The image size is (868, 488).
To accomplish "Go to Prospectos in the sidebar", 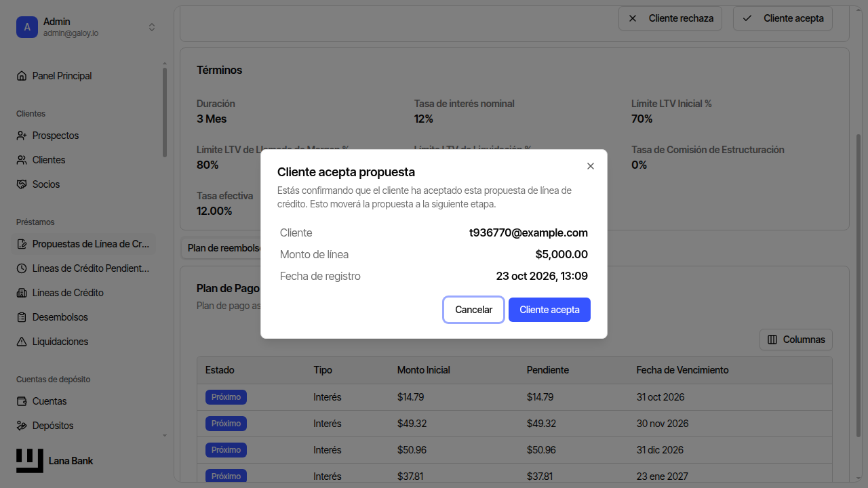I will coord(84,136).
